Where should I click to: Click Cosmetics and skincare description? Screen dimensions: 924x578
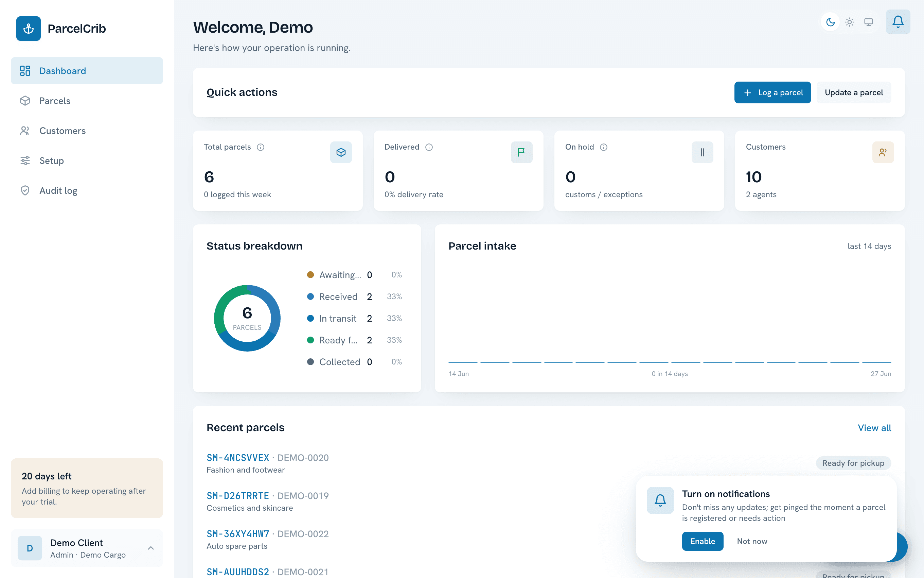point(250,508)
